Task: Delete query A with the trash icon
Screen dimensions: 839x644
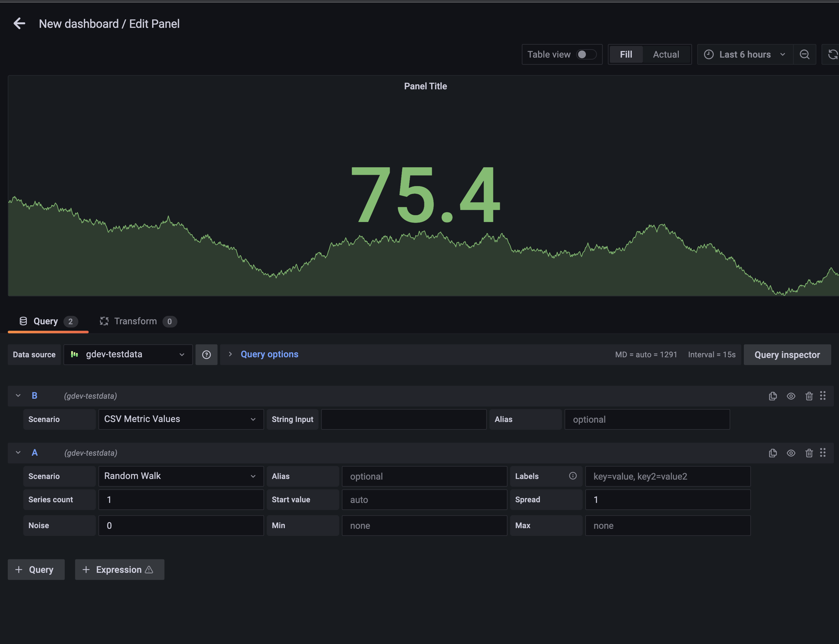Action: 809,453
